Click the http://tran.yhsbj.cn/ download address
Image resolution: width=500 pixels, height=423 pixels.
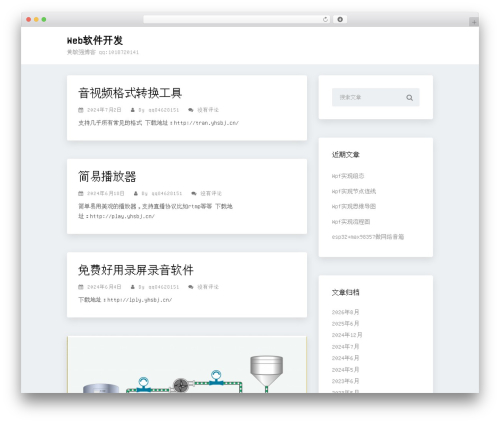click(x=206, y=123)
